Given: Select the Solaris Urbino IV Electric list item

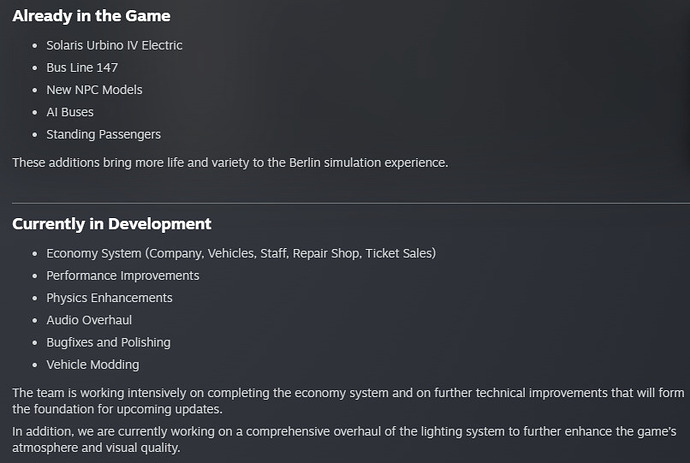Looking at the screenshot, I should click(x=114, y=45).
